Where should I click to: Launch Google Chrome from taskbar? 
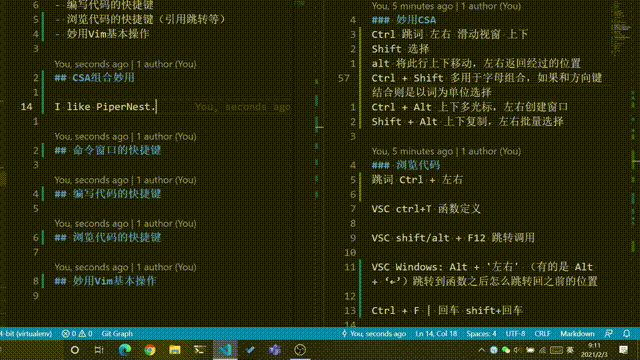pos(150,350)
